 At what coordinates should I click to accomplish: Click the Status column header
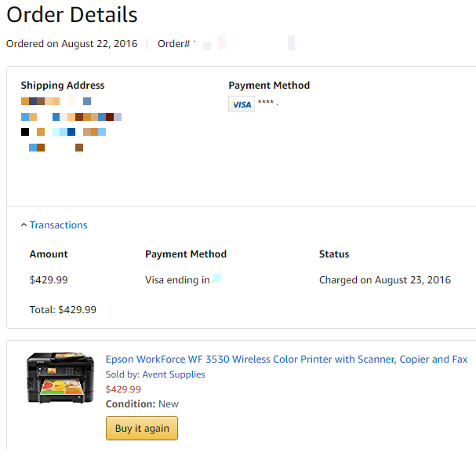click(334, 254)
